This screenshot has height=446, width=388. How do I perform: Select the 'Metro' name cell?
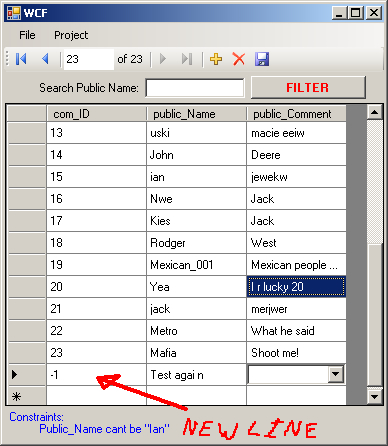tap(196, 331)
